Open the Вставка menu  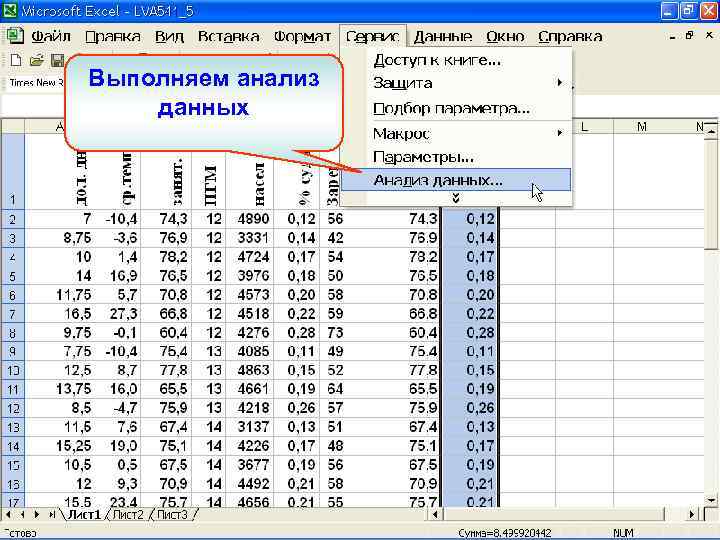[228, 36]
